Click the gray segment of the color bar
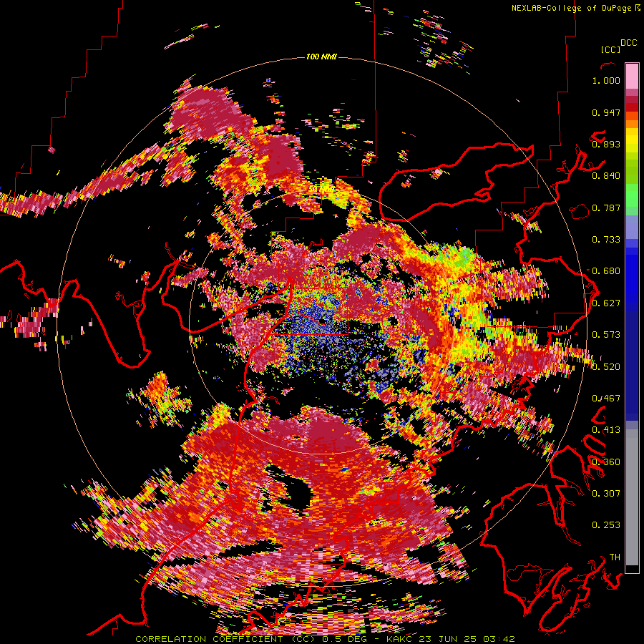This screenshot has height=644, width=644. coord(632,497)
